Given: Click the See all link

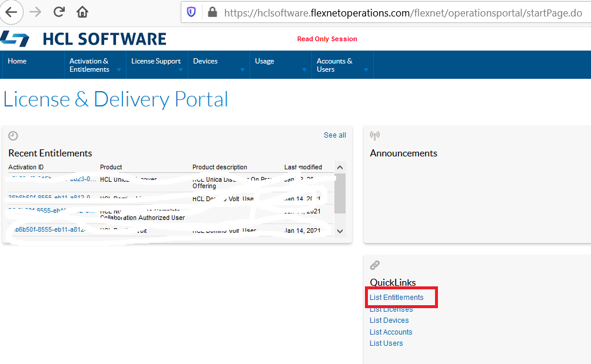Looking at the screenshot, I should tap(334, 135).
